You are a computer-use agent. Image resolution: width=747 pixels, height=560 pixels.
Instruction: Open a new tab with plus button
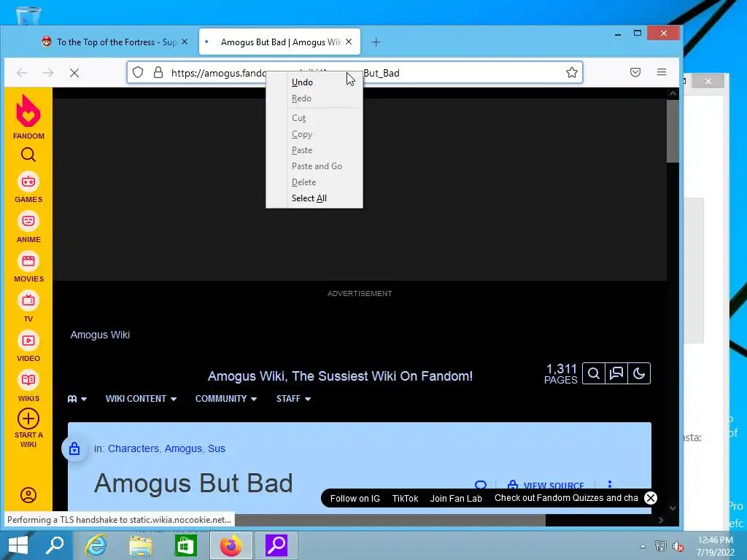click(x=376, y=42)
